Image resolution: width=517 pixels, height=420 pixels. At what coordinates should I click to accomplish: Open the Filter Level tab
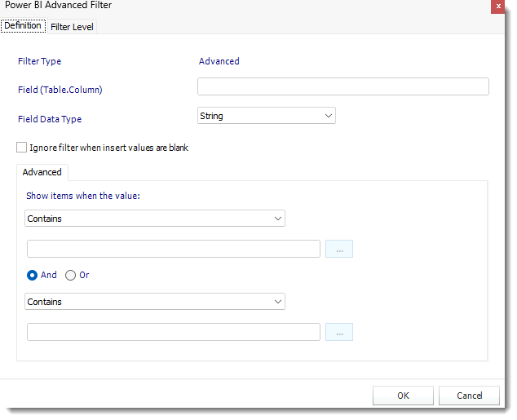(72, 27)
